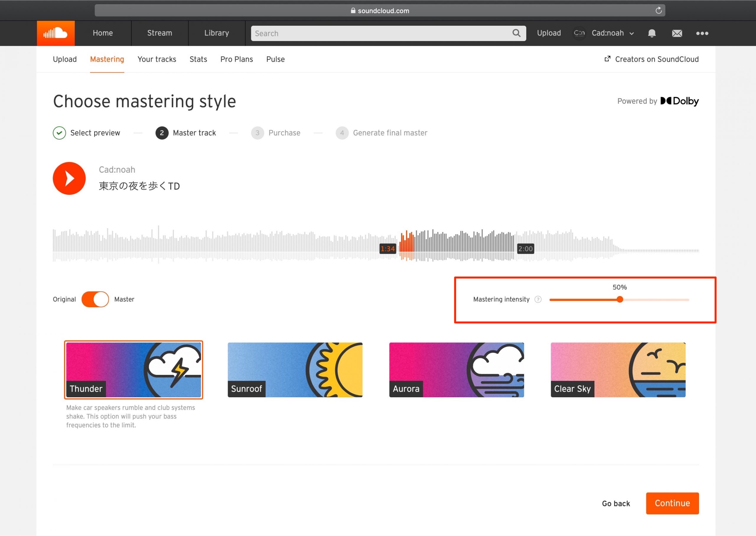Open the Pro Plans tab
Screen dimensions: 756x536
237,59
